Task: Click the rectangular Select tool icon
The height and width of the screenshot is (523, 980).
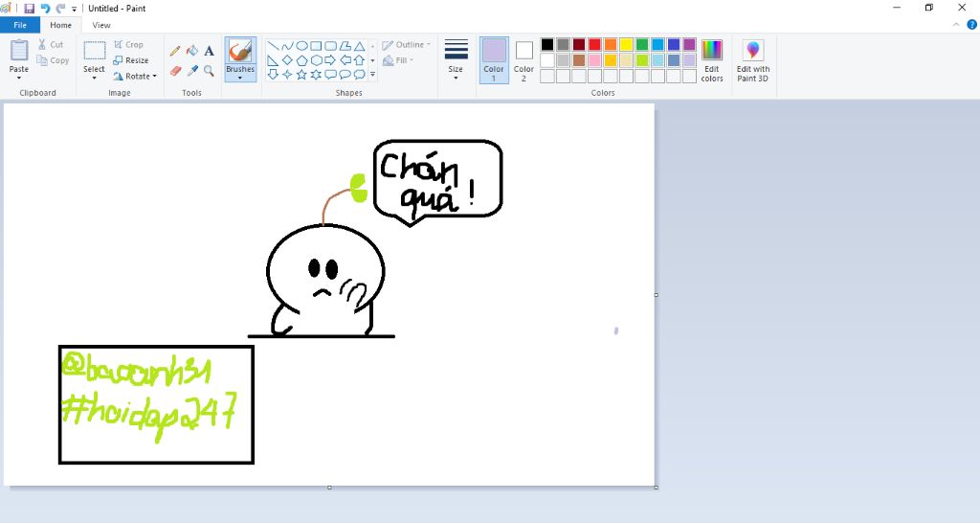Action: pos(95,51)
